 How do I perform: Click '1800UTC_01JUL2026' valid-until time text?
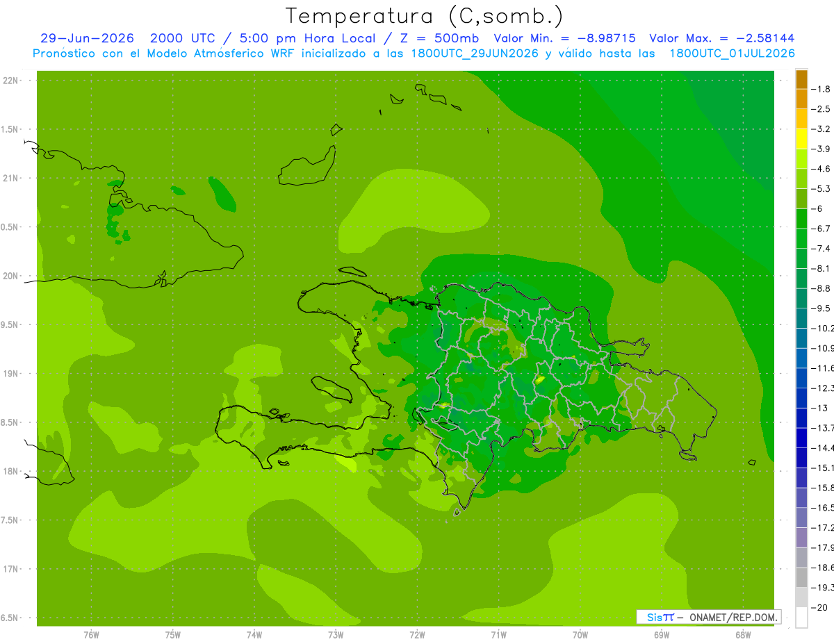pos(733,53)
